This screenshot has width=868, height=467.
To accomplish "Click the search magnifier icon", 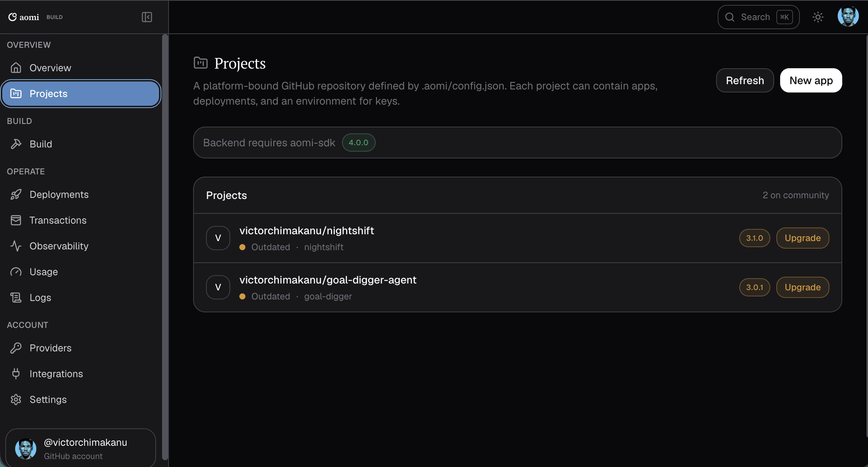I will (730, 17).
